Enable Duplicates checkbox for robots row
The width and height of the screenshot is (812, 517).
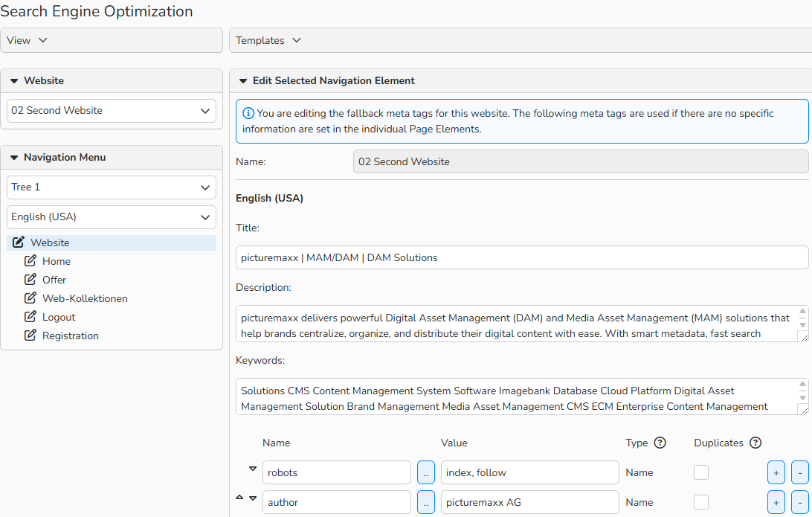(701, 472)
